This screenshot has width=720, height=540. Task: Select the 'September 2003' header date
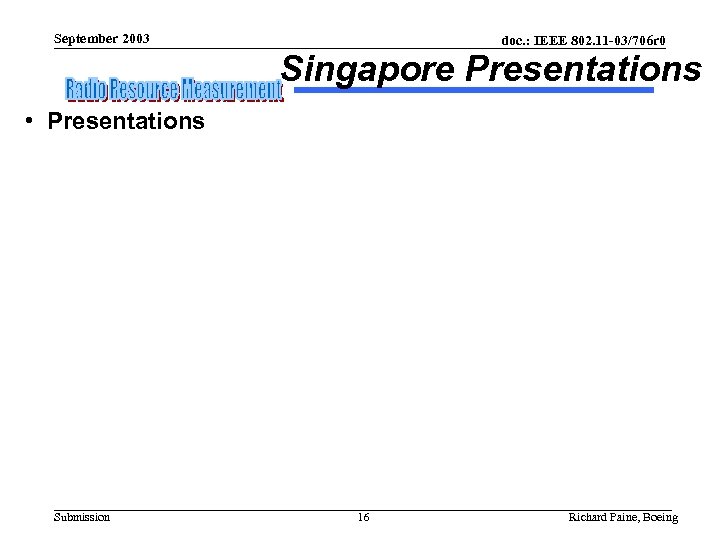[x=101, y=39]
